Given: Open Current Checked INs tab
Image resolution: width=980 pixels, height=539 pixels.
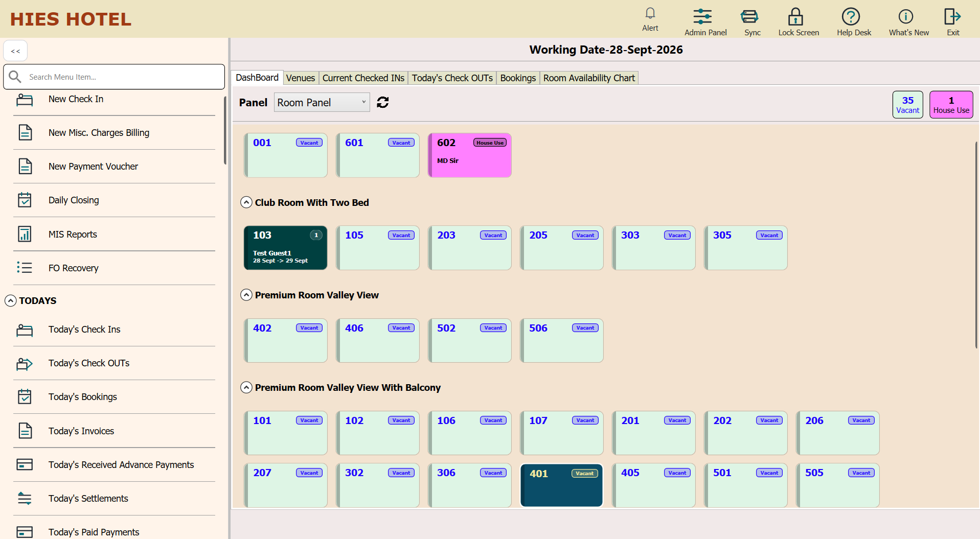Looking at the screenshot, I should pyautogui.click(x=363, y=78).
